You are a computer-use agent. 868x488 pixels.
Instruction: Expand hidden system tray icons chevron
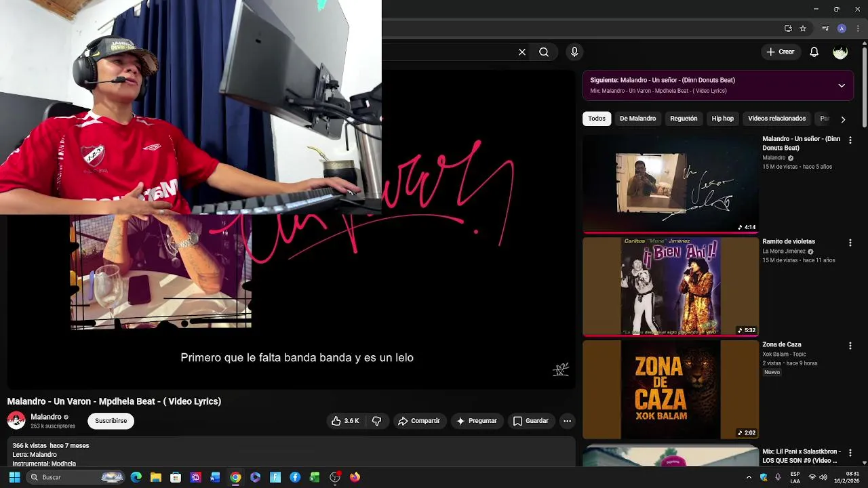(x=749, y=477)
